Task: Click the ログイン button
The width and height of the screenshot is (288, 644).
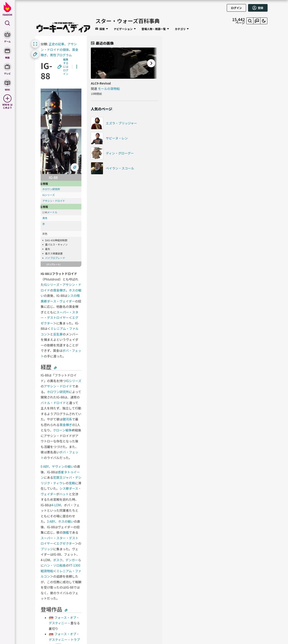Action: (236, 8)
